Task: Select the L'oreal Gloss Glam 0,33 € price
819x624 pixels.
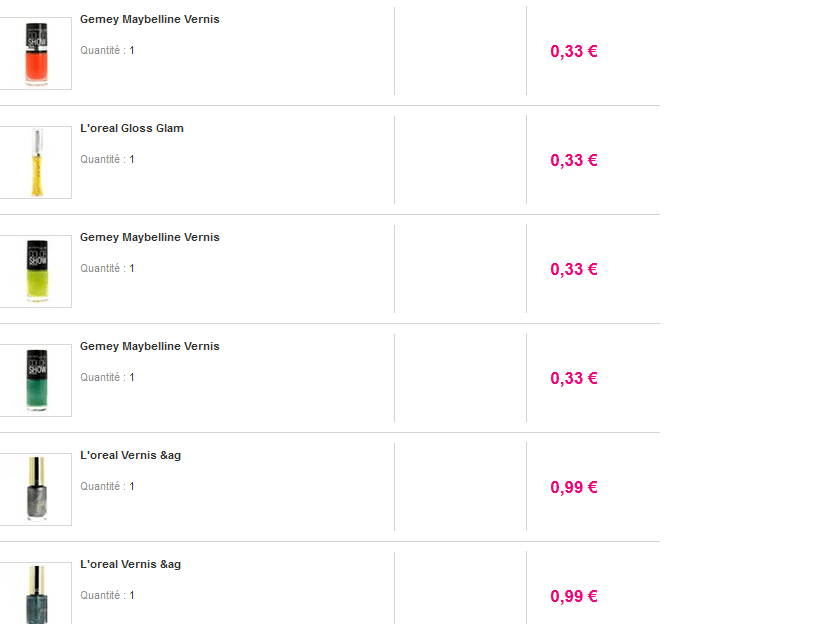Action: click(574, 160)
